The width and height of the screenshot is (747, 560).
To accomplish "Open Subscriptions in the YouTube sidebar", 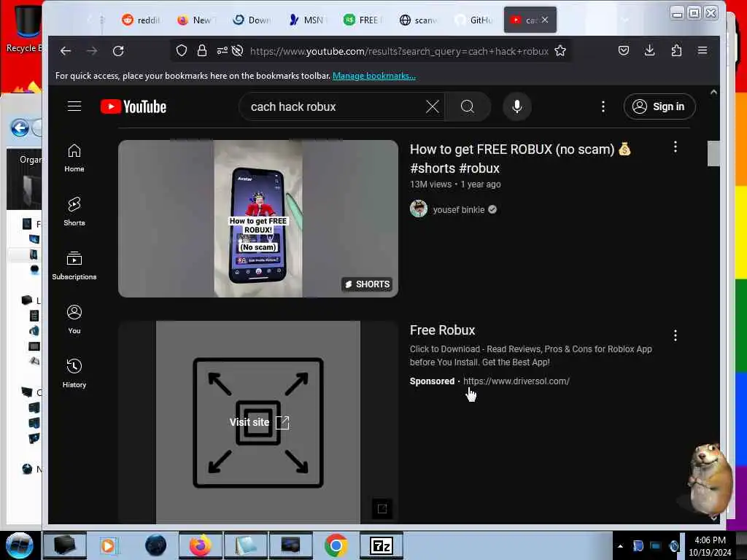I will (74, 265).
